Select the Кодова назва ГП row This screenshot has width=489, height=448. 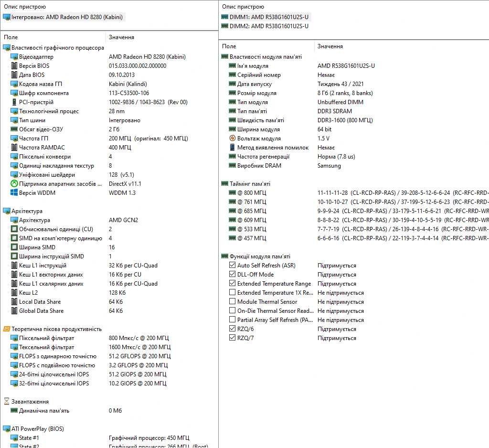(109, 84)
